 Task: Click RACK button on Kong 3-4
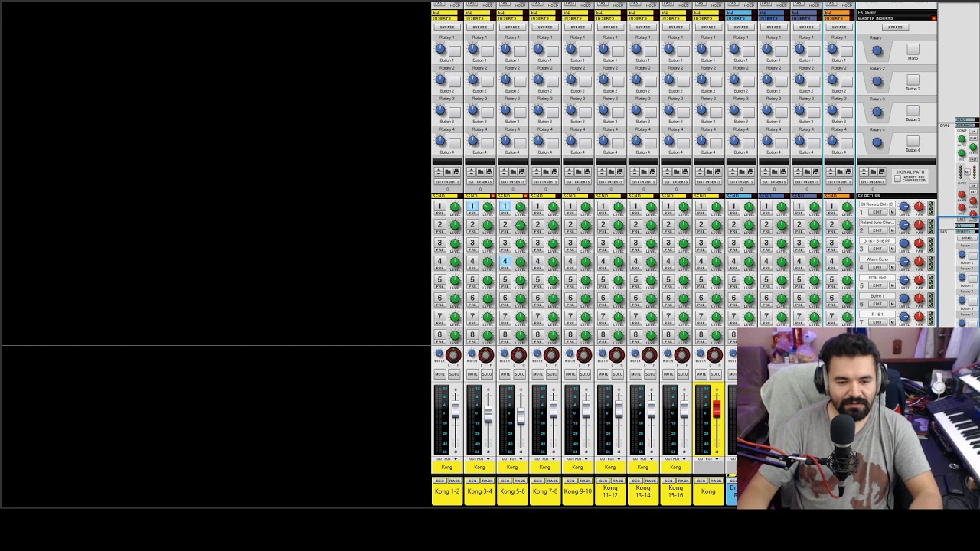coord(487,481)
